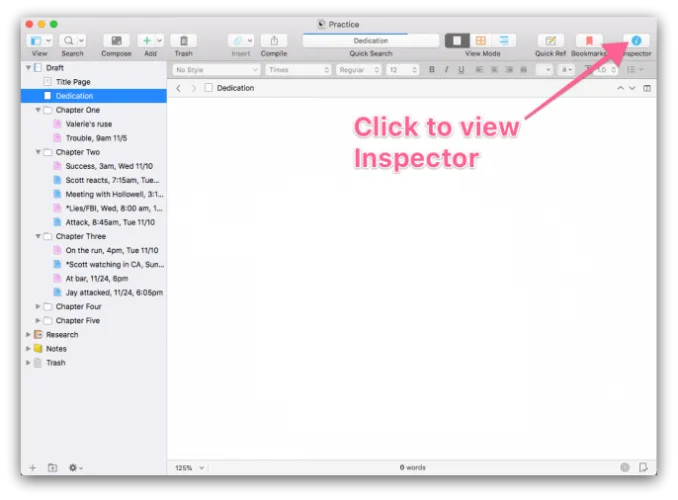Collapse Chapter Two folder
This screenshot has height=500, width=678.
(x=38, y=152)
